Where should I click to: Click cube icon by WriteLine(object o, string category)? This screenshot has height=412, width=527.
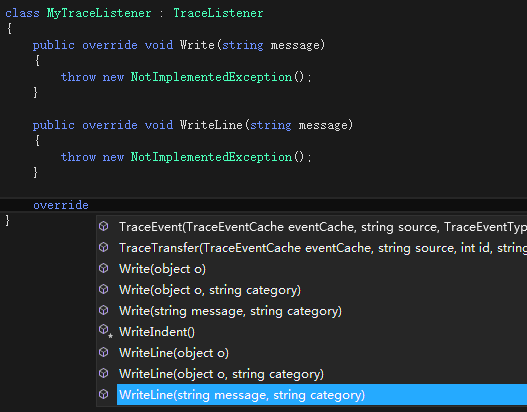[x=104, y=373]
